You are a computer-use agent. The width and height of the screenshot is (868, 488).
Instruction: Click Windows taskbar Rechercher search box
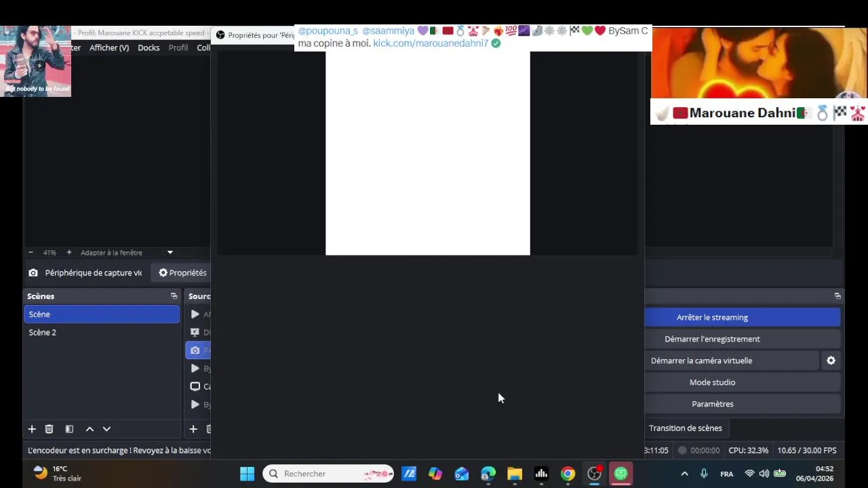[328, 474]
